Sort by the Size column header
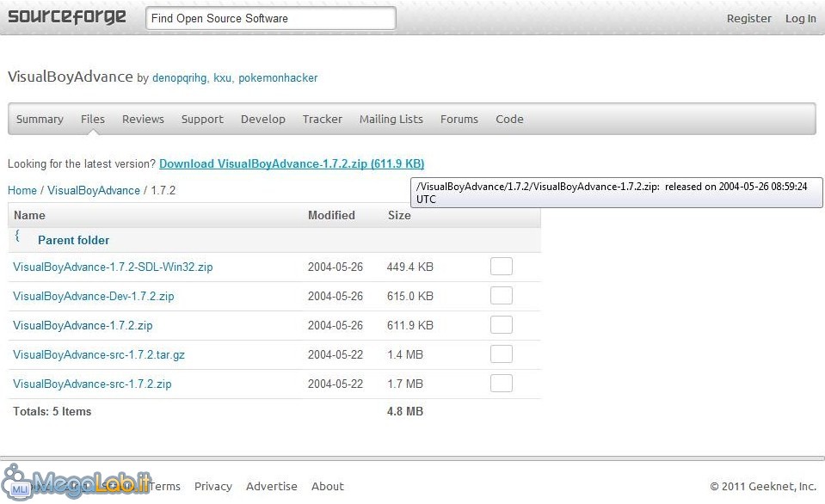The height and width of the screenshot is (504, 825). [x=399, y=215]
